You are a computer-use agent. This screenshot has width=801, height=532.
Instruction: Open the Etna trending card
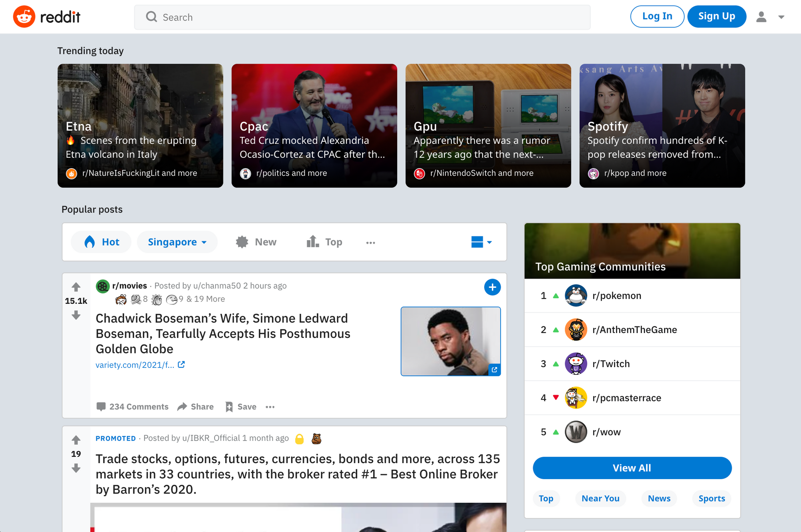[x=140, y=126]
